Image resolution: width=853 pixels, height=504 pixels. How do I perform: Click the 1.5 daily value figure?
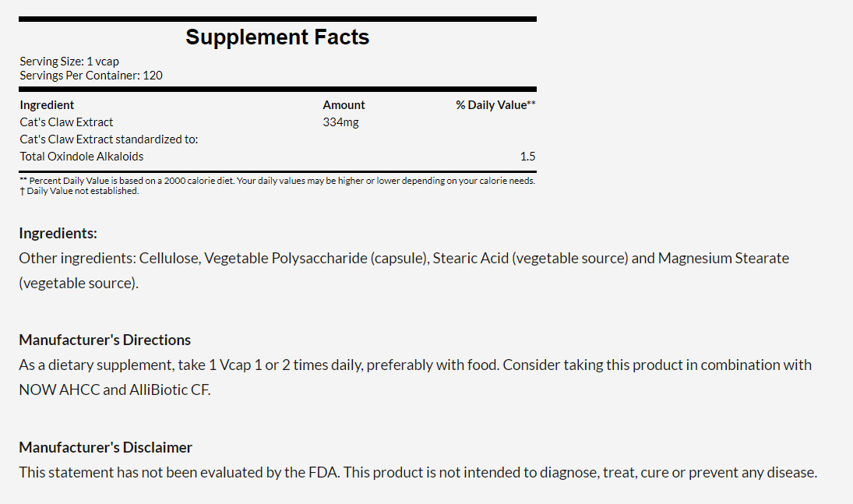pyautogui.click(x=527, y=156)
